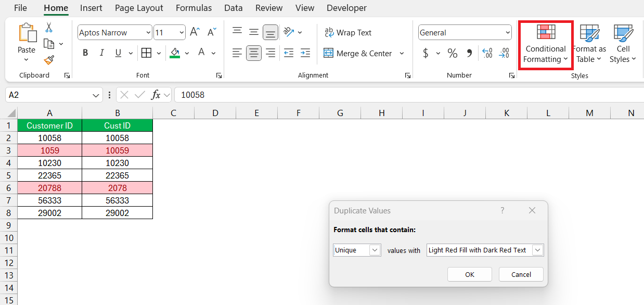
Task: Expand Merge & Center options arrow
Action: 402,53
